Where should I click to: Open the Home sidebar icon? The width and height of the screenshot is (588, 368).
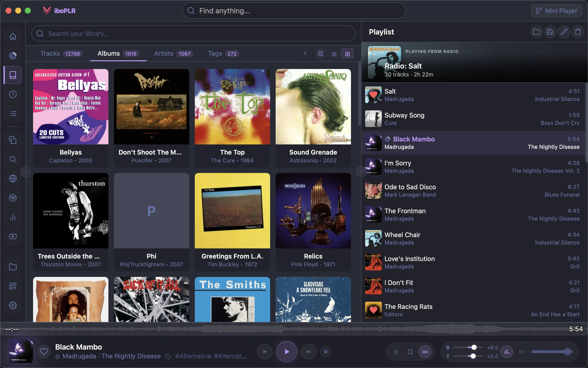coord(13,36)
